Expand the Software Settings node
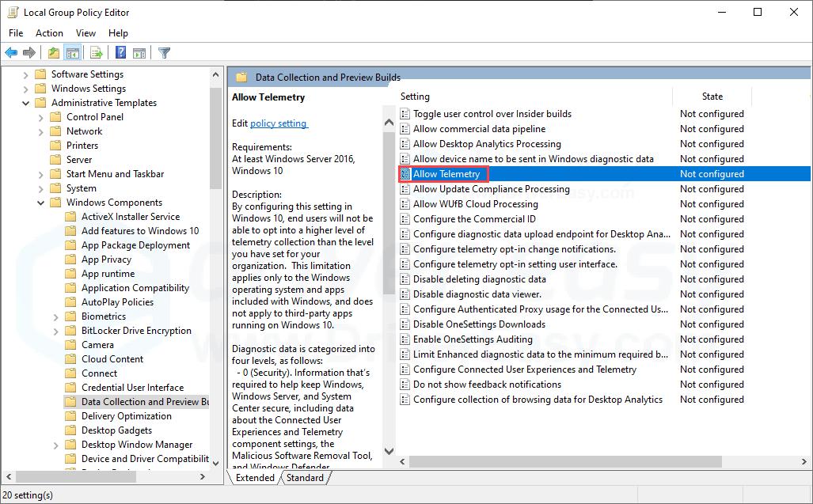 coord(26,74)
